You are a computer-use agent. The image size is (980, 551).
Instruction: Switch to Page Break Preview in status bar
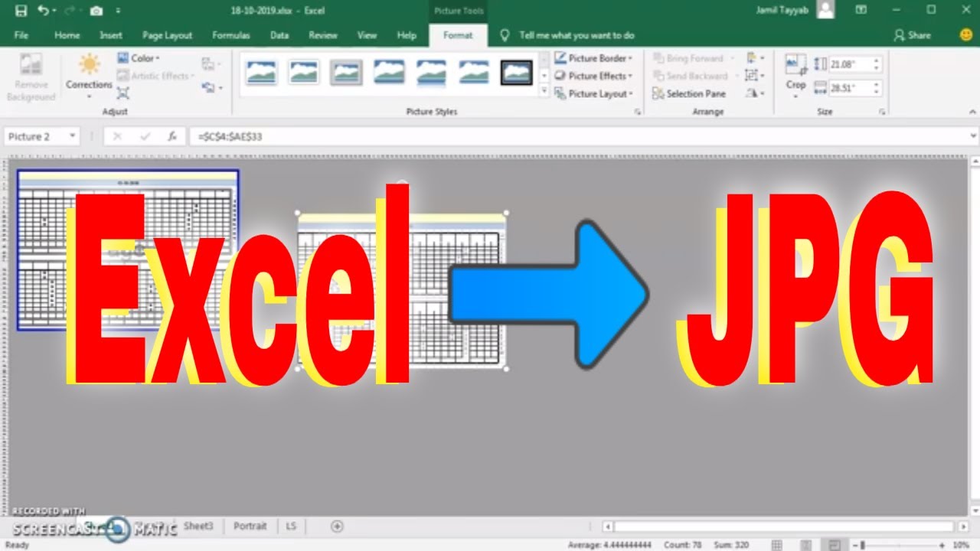click(834, 545)
